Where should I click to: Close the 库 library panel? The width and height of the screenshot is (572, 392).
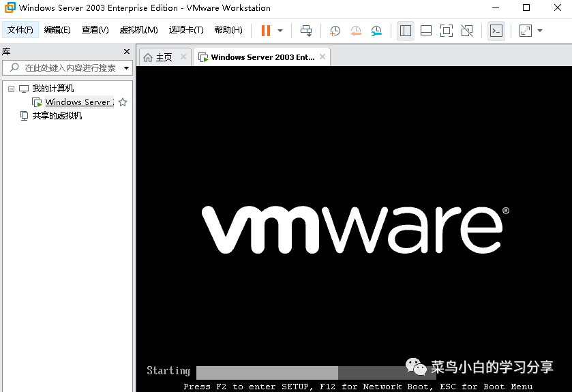pos(127,51)
